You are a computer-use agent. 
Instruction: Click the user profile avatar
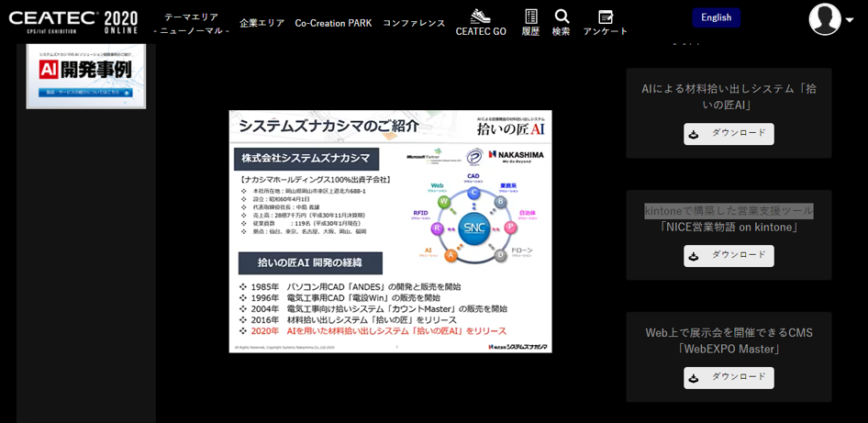825,19
